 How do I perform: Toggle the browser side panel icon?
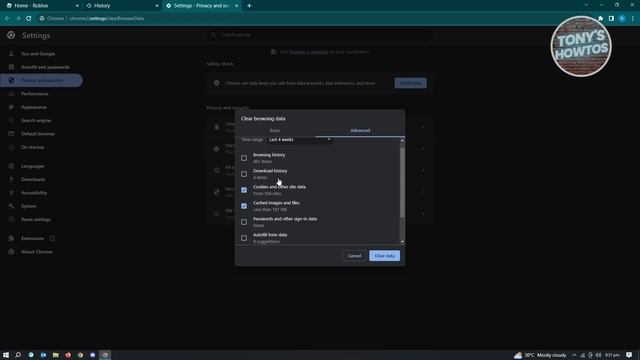[x=611, y=18]
